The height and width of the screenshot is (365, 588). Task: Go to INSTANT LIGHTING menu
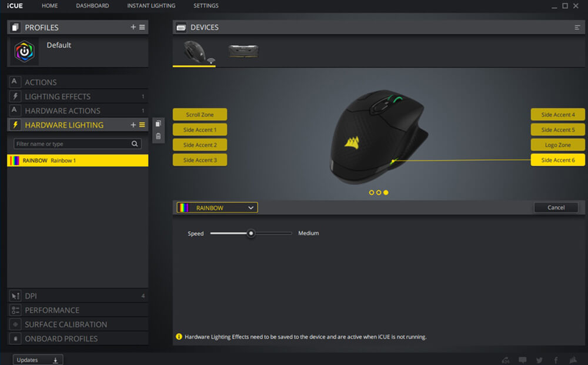tap(151, 6)
